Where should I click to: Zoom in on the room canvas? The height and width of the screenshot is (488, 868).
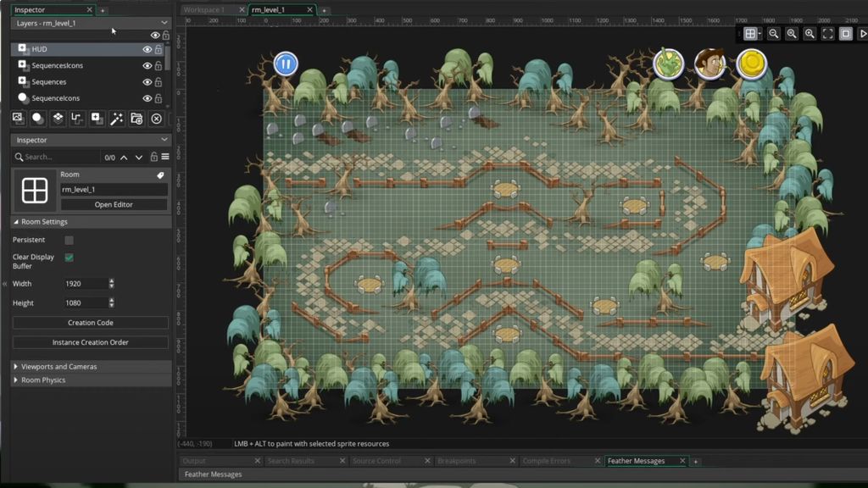(x=810, y=34)
